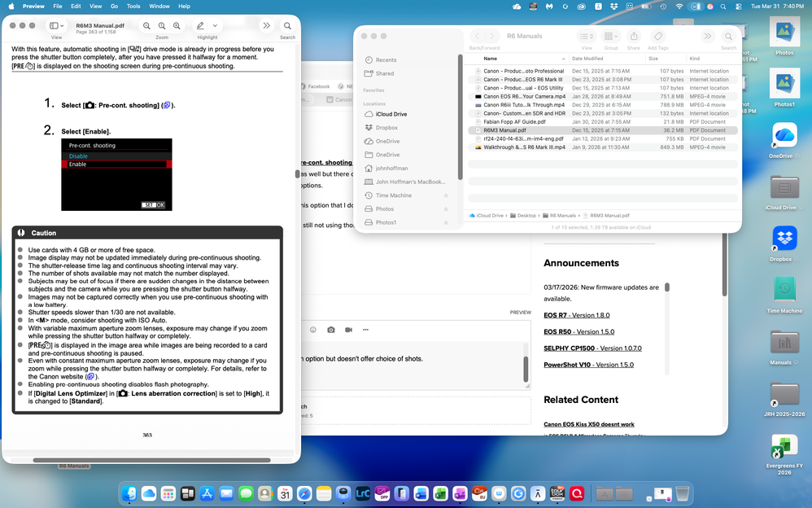This screenshot has height=508, width=812.
Task: Zoom in on the PDF in Preview
Action: [177, 25]
